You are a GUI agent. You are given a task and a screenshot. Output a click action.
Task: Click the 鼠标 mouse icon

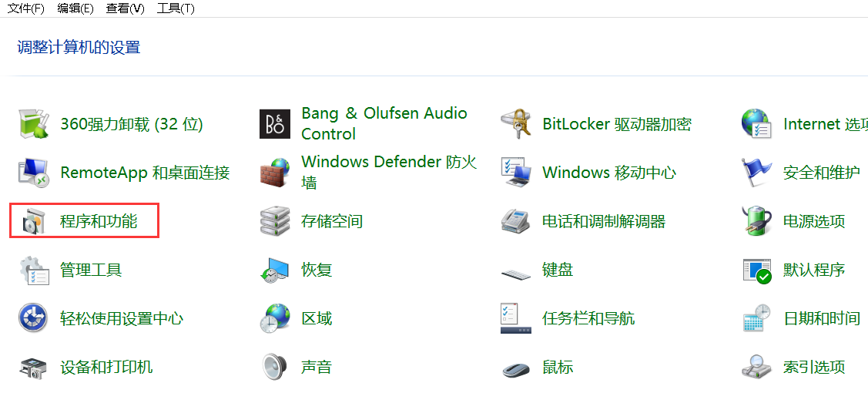516,368
